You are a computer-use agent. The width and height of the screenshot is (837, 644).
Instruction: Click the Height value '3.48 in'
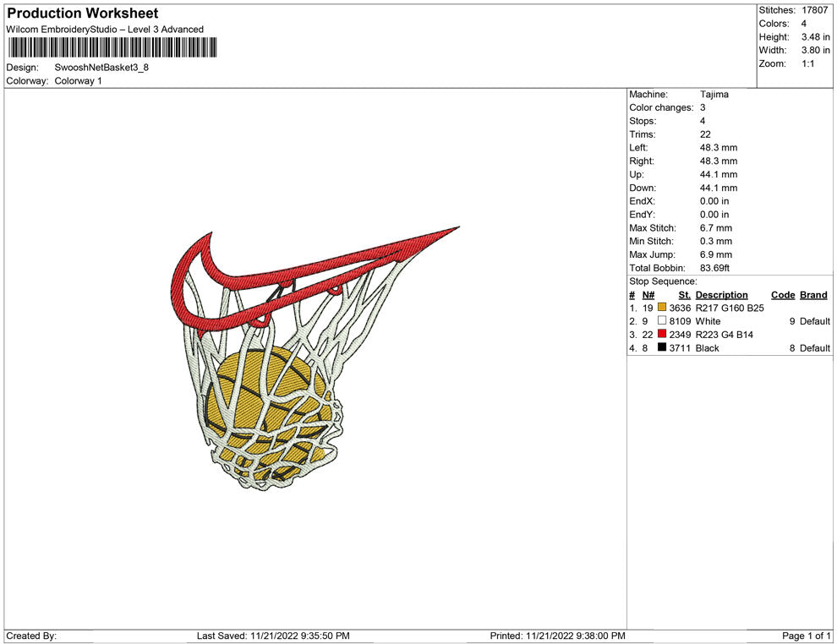(x=816, y=37)
